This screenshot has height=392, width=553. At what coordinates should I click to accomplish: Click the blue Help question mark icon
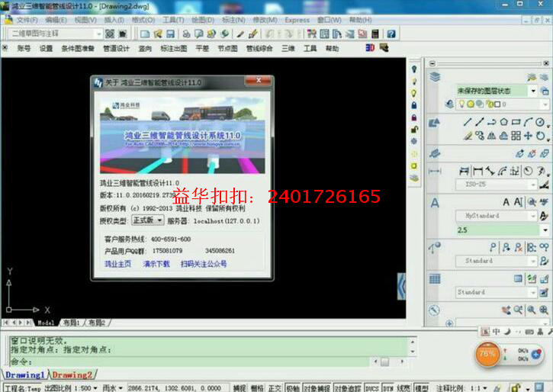391,34
